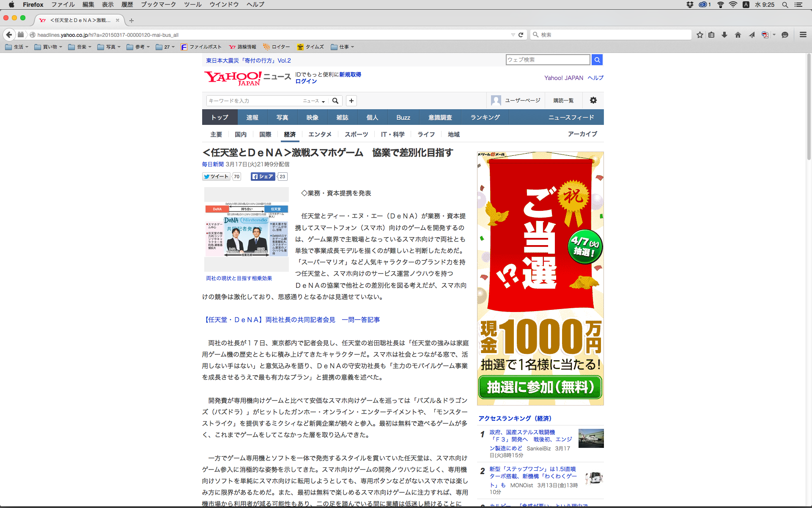Viewport: 812px width, 508px height.
Task: Open the Firefox hamburger menu
Action: pos(803,35)
